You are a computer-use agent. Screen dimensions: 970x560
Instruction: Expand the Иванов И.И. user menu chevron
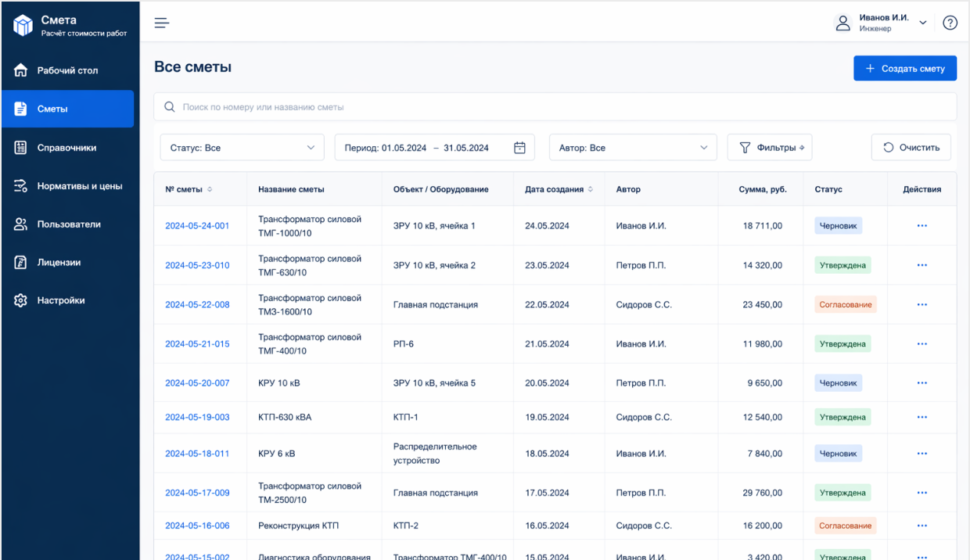click(923, 23)
